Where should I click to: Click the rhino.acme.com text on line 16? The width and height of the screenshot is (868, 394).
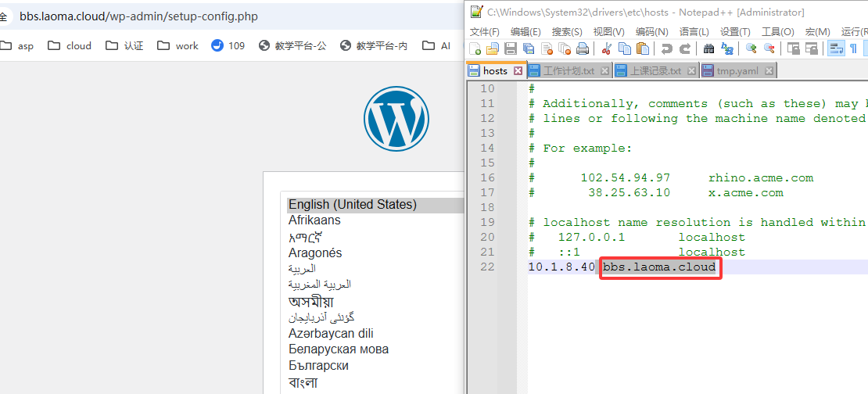coord(761,177)
